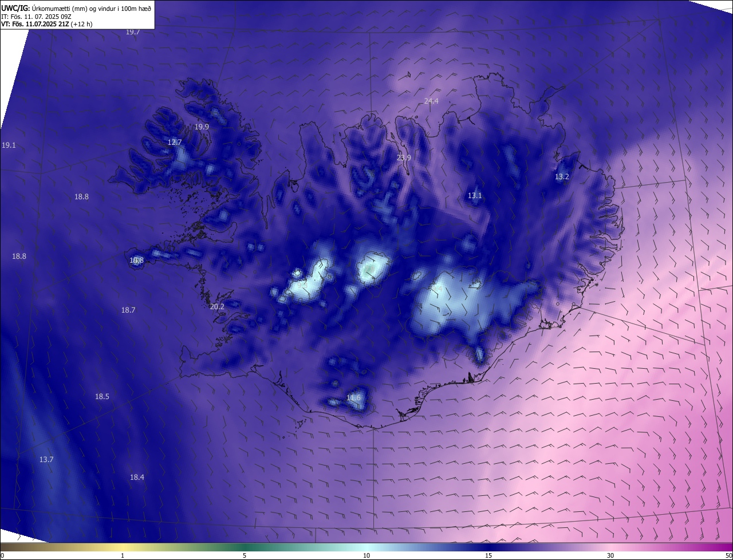Click the color scale tick labeled 0

[x=2, y=556]
